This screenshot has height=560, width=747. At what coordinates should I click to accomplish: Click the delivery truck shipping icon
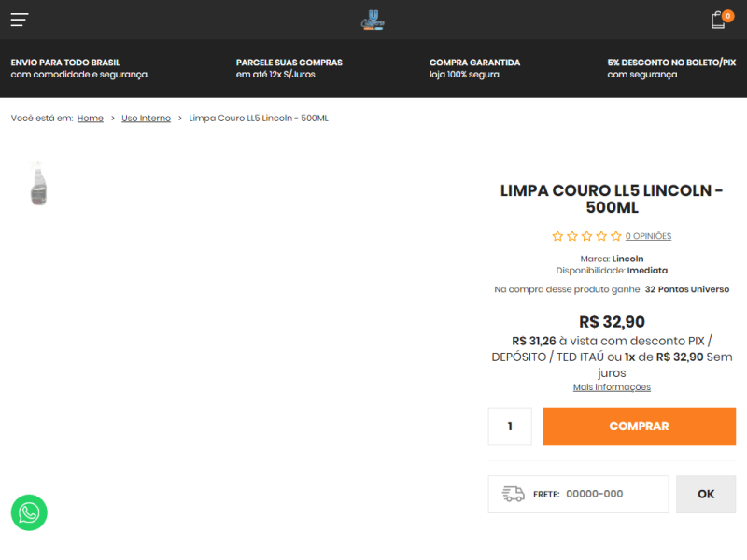coord(513,494)
